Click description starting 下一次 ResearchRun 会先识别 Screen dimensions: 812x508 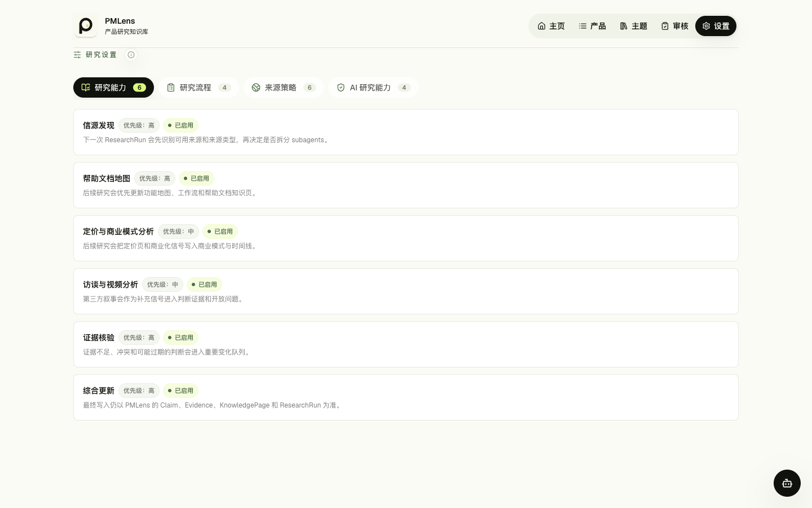pos(207,140)
